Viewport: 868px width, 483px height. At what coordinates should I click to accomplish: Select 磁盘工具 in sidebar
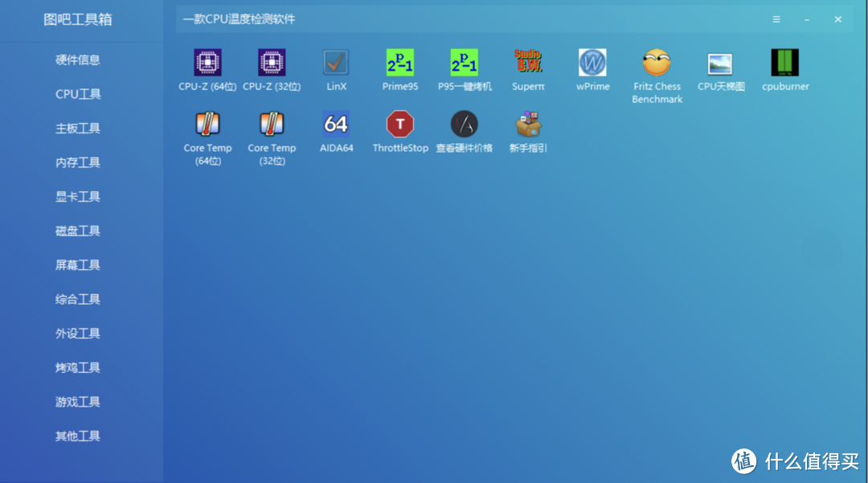tap(78, 231)
